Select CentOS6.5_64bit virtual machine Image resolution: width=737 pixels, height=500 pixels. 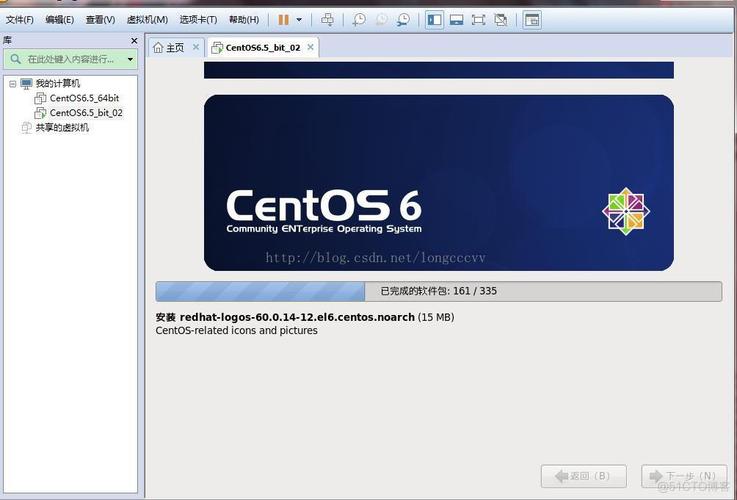coord(85,98)
